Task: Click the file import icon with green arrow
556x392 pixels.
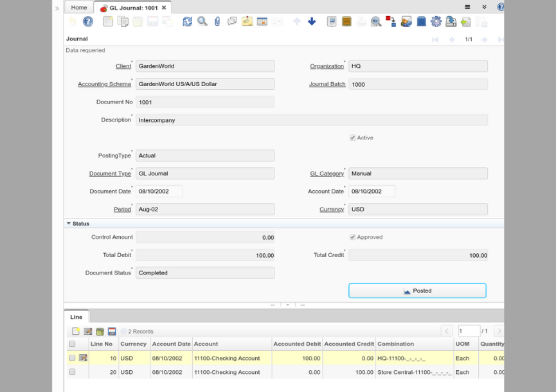Action: [466, 22]
